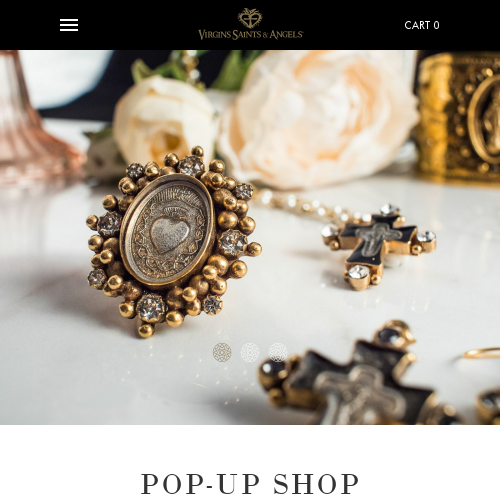This screenshot has width=500, height=500.
Task: Click the POP-UP SHOP heading
Action: pos(250,484)
